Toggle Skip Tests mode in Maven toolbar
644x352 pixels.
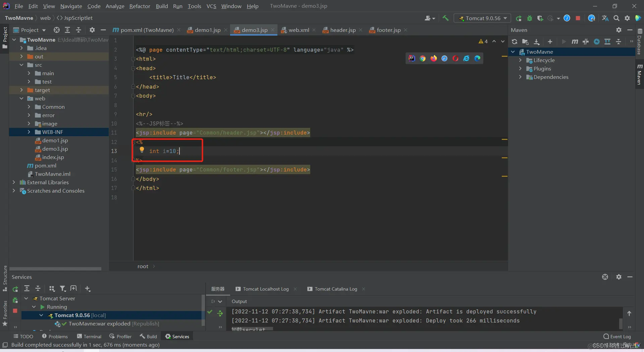point(597,42)
